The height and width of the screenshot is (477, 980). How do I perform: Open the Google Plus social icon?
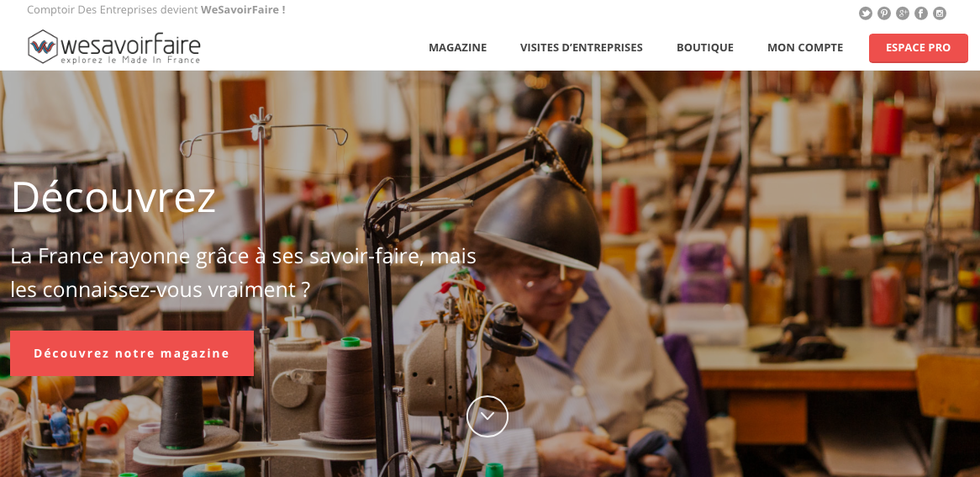click(903, 13)
